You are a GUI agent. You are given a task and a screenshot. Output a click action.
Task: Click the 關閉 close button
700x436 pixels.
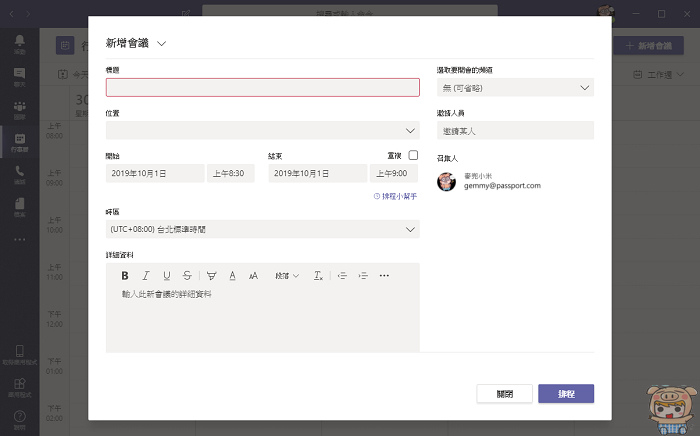click(x=504, y=394)
